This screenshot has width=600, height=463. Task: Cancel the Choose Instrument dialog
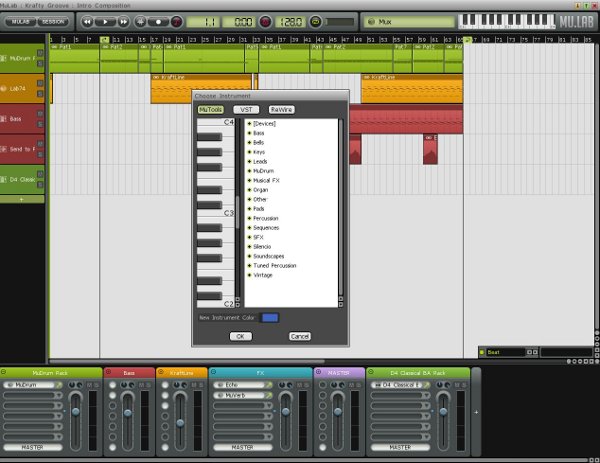[300, 336]
